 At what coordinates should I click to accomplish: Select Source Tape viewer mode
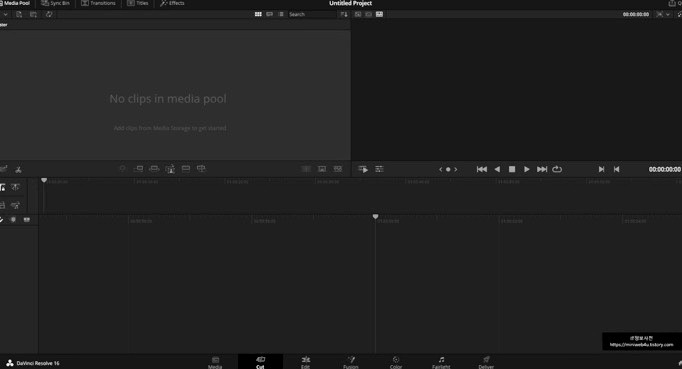(x=368, y=14)
